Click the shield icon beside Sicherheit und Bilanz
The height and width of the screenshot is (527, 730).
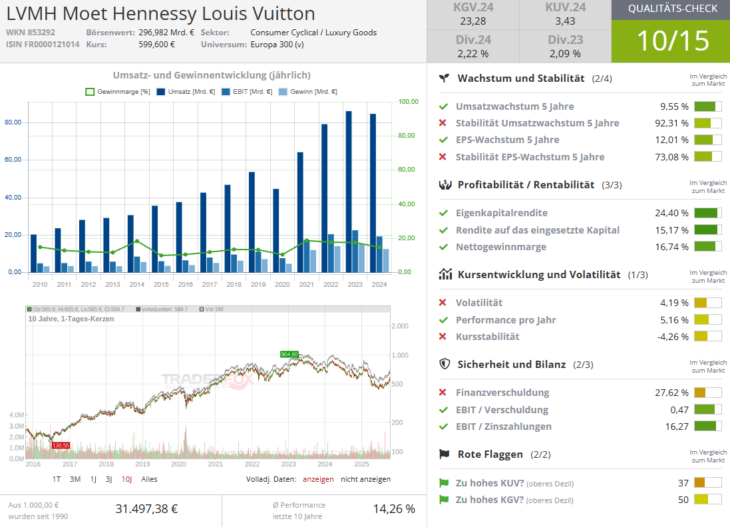point(443,364)
